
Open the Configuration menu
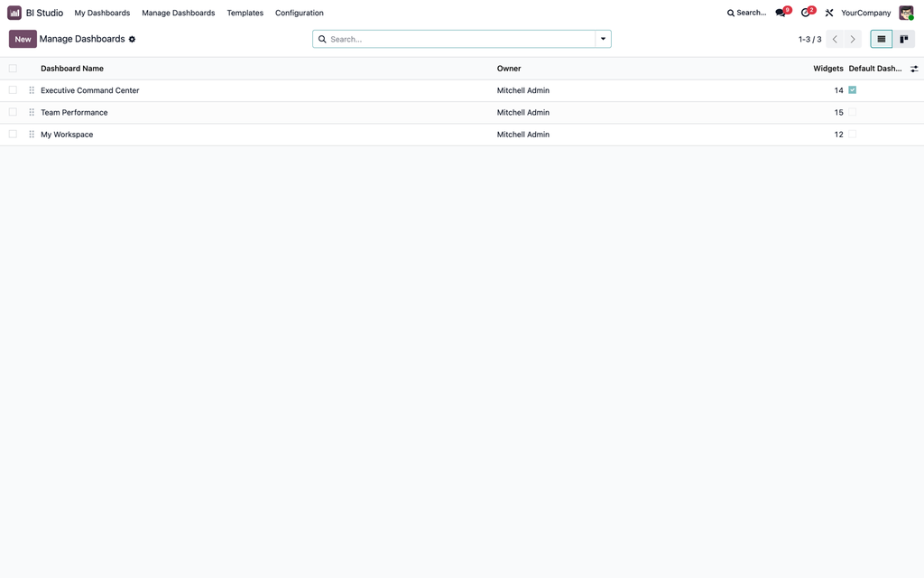(300, 13)
